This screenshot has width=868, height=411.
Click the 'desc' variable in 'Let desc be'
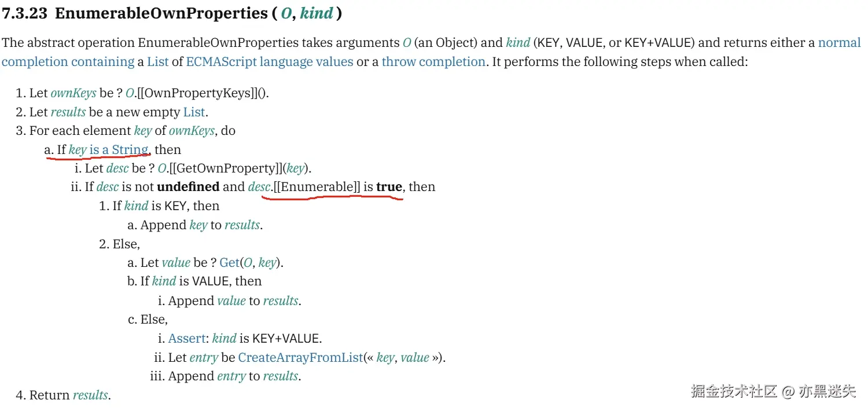point(117,168)
